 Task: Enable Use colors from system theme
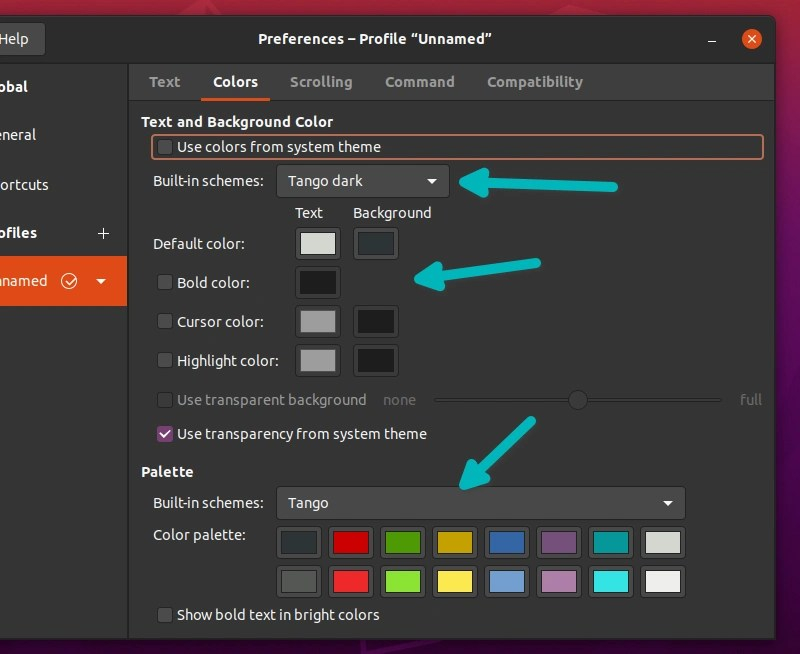click(165, 147)
